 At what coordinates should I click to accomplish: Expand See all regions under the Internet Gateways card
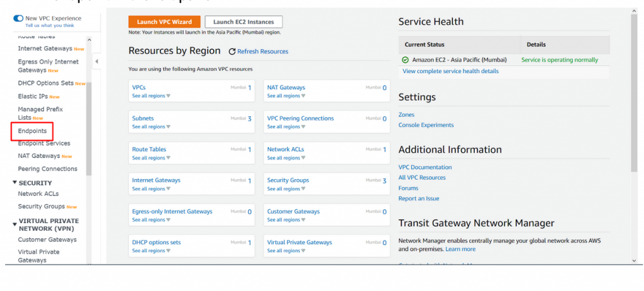[151, 189]
